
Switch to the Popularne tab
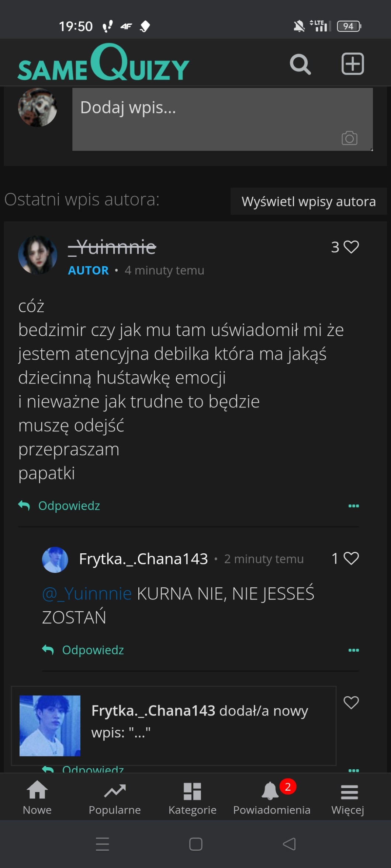pos(115,797)
